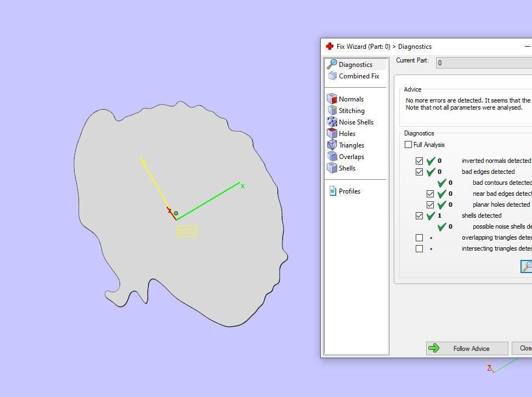Select the Triangles fix tool
The height and width of the screenshot is (397, 532).
[346, 145]
